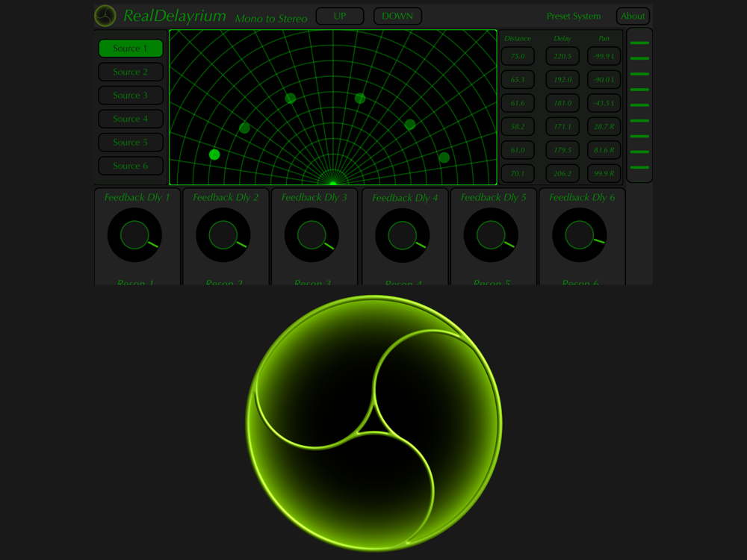
Task: Click Delay field showing 206.2
Action: [x=562, y=173]
